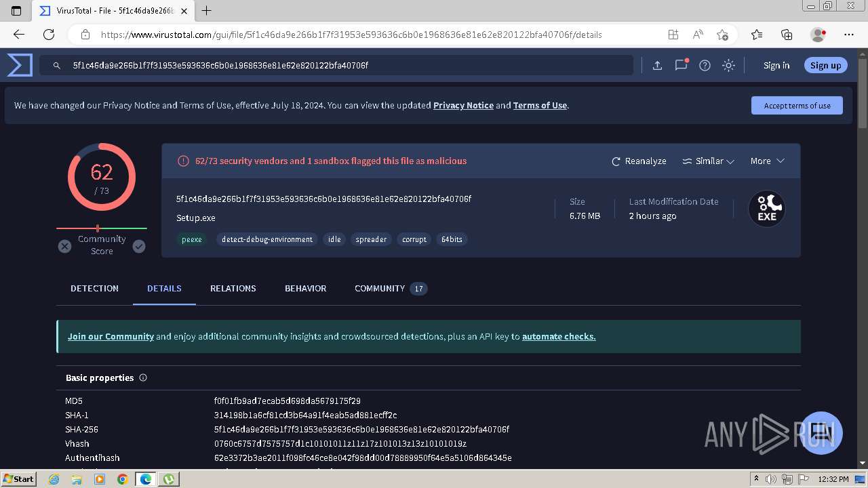Click Accept terms of use button
The height and width of the screenshot is (488, 868).
tap(797, 106)
